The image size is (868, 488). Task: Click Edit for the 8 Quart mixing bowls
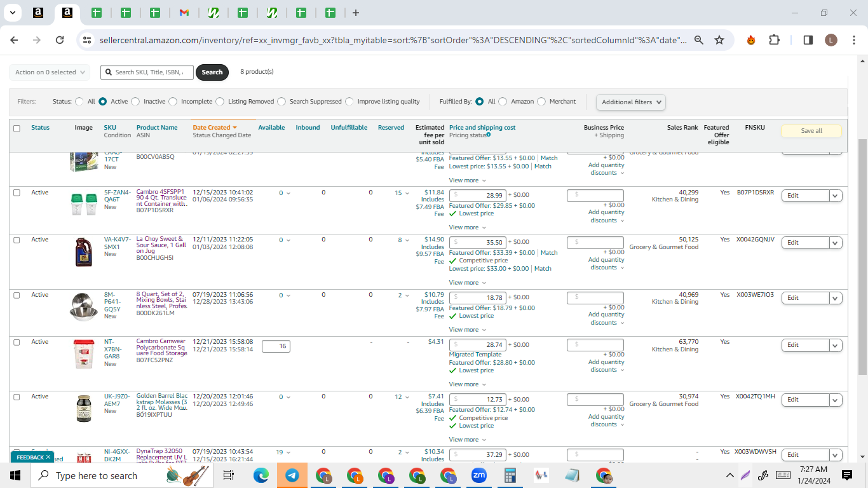coord(805,298)
